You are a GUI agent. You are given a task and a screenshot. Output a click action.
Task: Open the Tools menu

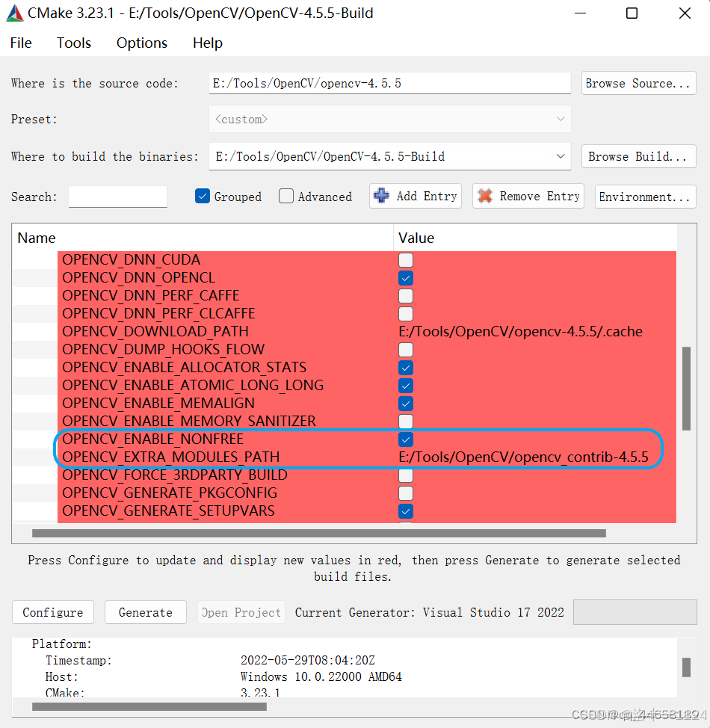click(73, 43)
